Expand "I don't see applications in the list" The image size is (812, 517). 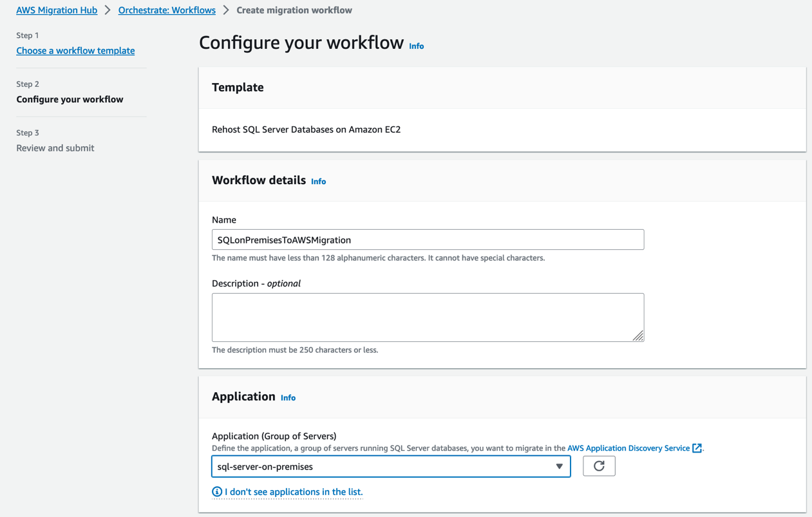pyautogui.click(x=294, y=492)
